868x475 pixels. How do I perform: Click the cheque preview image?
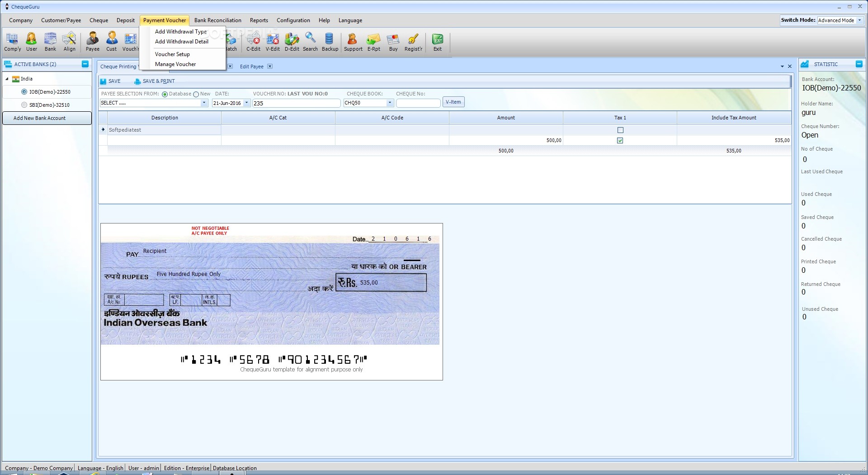271,302
